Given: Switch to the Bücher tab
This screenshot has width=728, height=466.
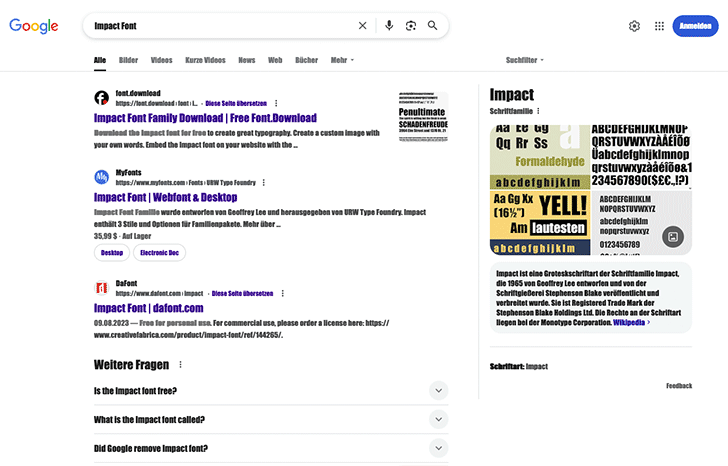Looking at the screenshot, I should click(306, 60).
